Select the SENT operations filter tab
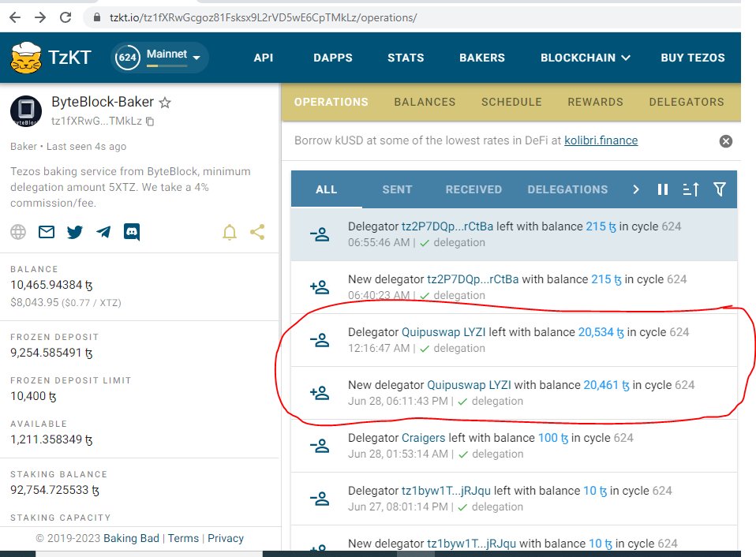Viewport: 756px width, 557px height. click(x=397, y=189)
